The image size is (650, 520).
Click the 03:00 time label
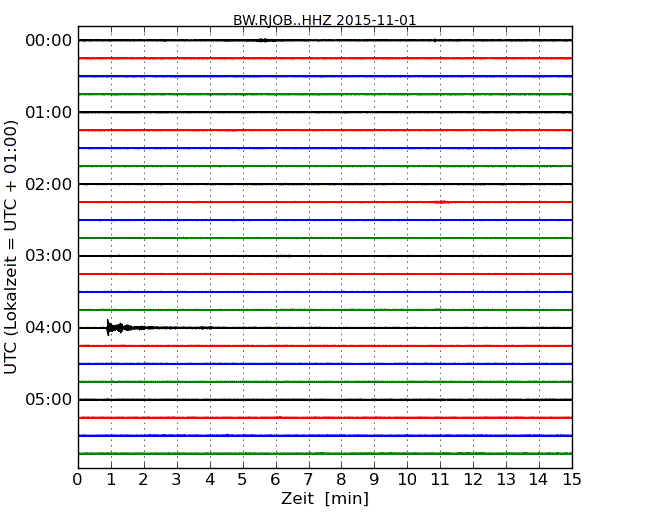[x=49, y=256]
